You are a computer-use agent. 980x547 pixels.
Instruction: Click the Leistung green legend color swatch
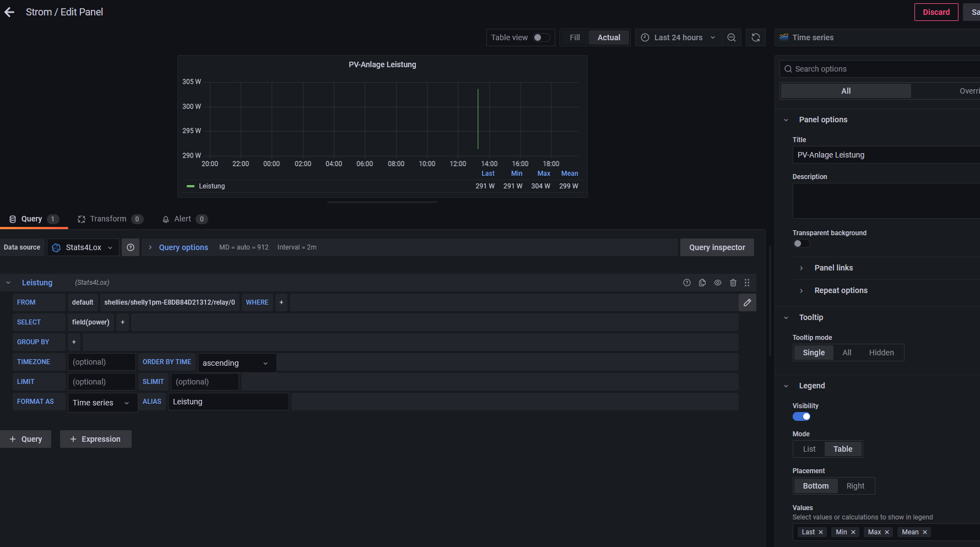[191, 186]
